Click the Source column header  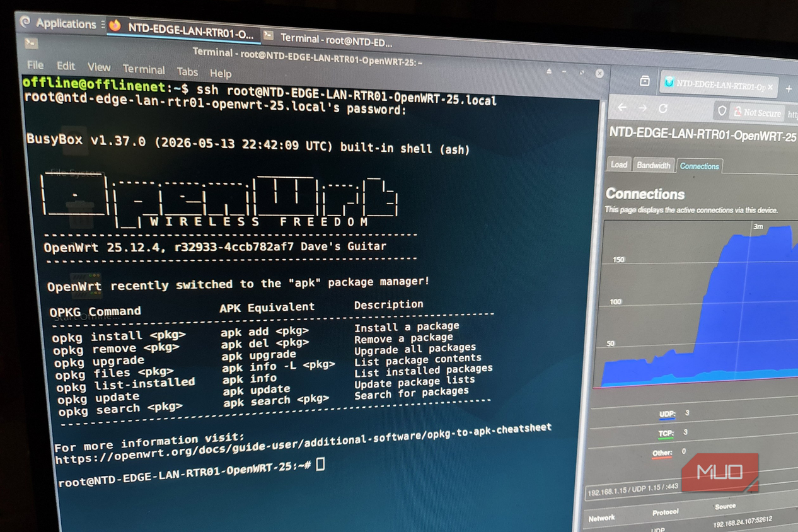pos(725,506)
